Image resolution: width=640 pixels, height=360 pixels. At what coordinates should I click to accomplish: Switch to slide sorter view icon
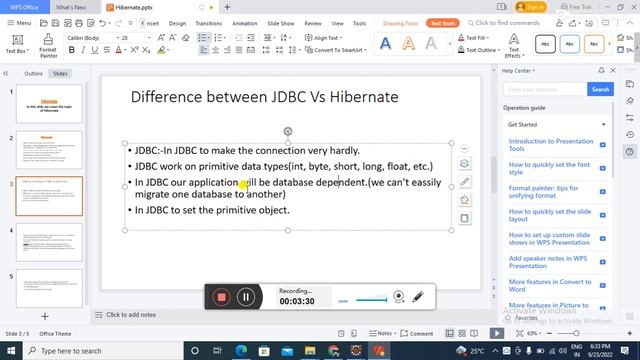tap(462, 333)
